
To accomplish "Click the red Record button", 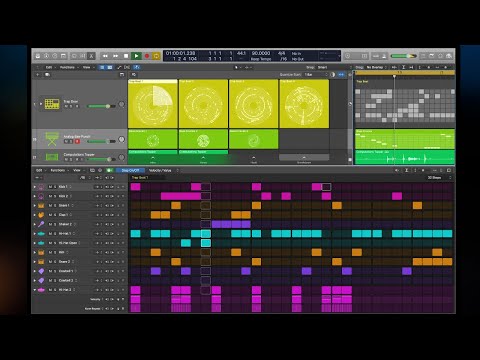I will 147,56.
